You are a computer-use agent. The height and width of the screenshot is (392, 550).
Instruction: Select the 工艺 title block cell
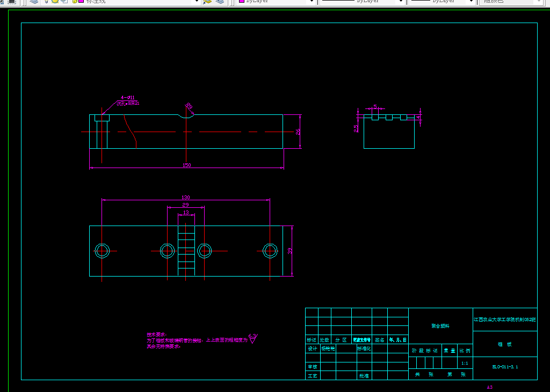(313, 375)
